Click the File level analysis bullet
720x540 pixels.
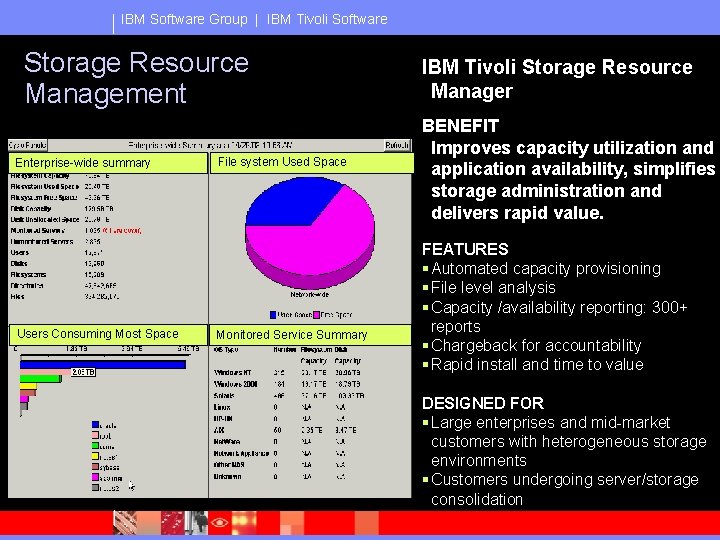coord(489,288)
